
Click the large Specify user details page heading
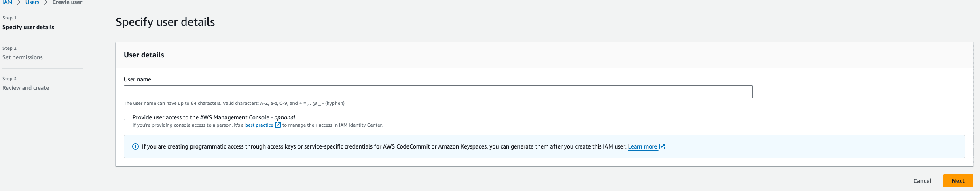click(165, 22)
